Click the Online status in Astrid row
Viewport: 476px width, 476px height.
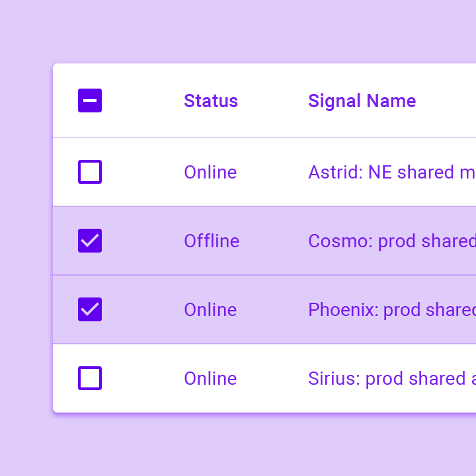click(x=210, y=172)
